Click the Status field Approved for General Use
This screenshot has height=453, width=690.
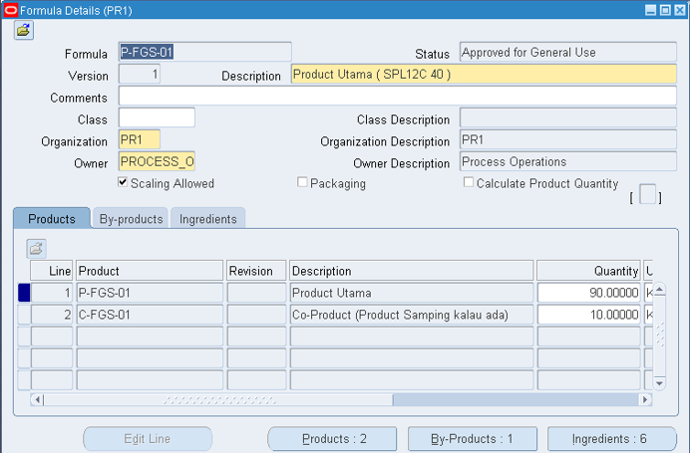568,52
